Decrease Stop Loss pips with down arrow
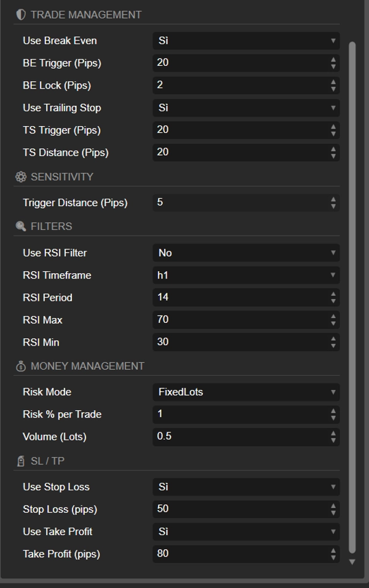 333,512
